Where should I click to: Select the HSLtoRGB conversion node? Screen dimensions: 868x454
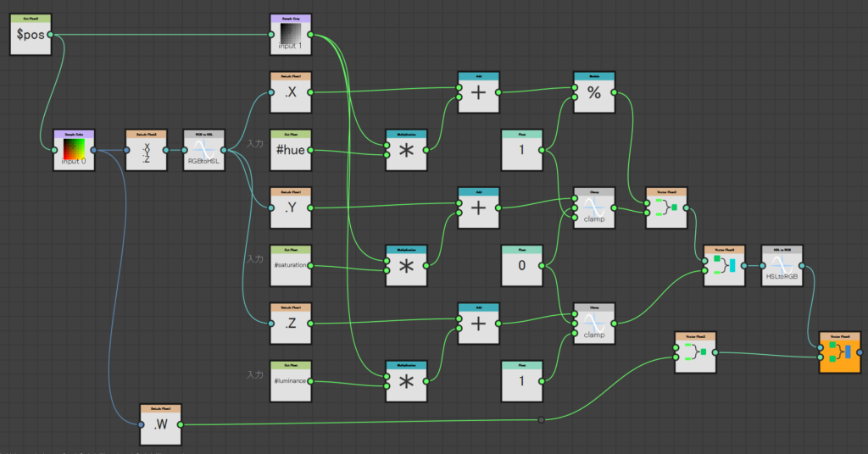pyautogui.click(x=781, y=268)
